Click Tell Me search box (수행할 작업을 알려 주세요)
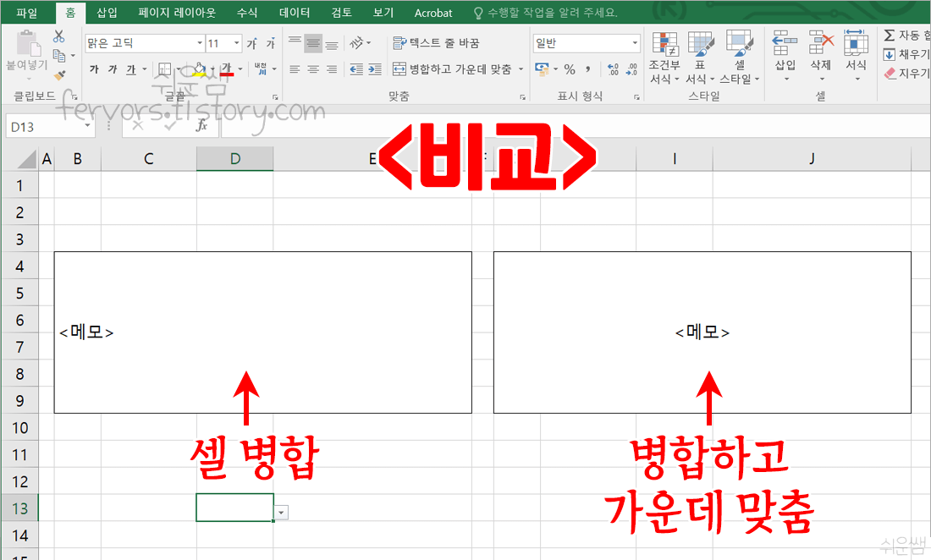 (x=545, y=13)
